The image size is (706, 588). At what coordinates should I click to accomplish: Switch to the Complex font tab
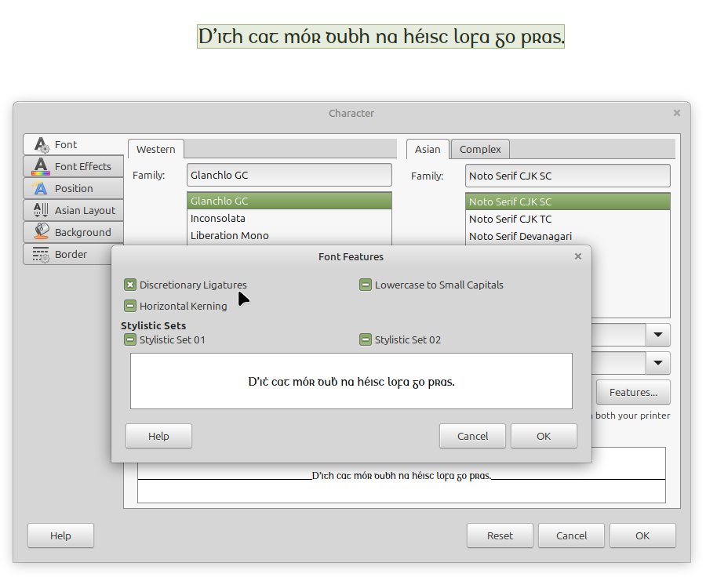point(480,149)
